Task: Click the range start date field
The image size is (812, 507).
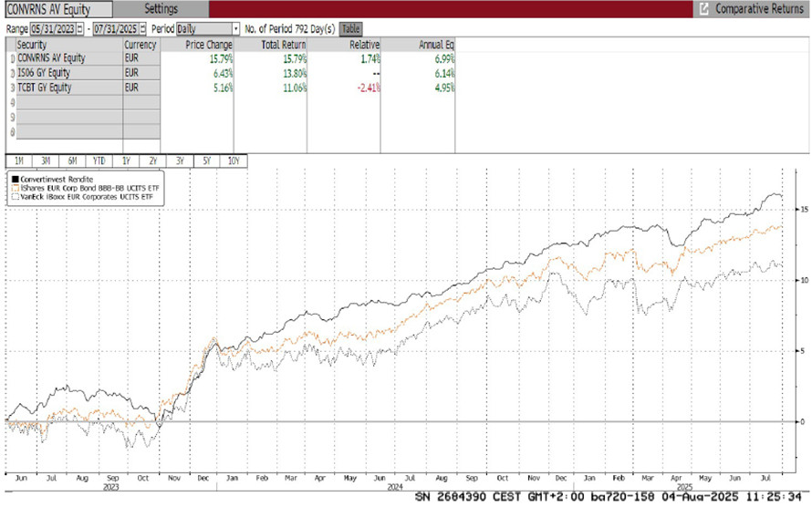Action: [x=53, y=29]
